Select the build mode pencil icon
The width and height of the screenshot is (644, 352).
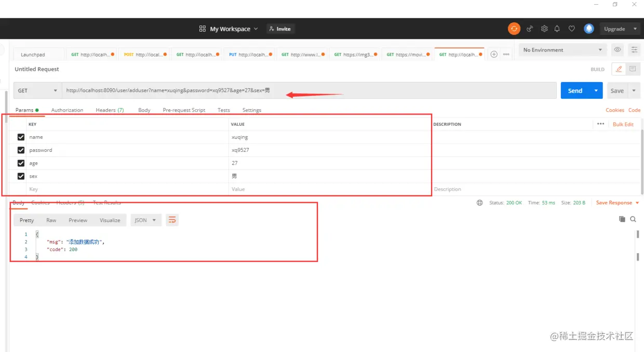point(618,69)
